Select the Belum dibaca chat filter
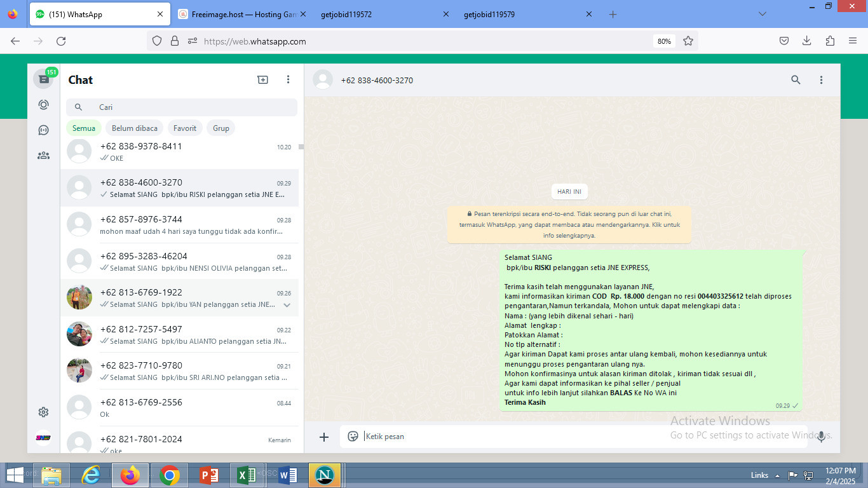The width and height of the screenshot is (868, 488). coord(135,128)
